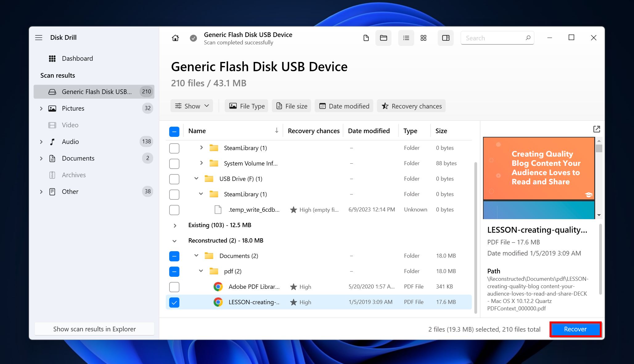Click the external link icon on preview
The image size is (634, 364).
pyautogui.click(x=597, y=129)
